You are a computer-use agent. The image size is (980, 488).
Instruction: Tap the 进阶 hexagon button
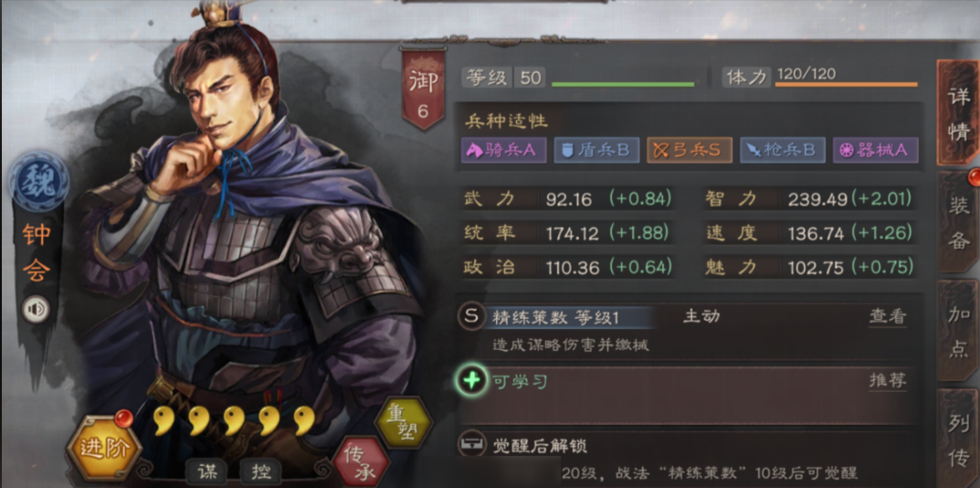tap(104, 448)
